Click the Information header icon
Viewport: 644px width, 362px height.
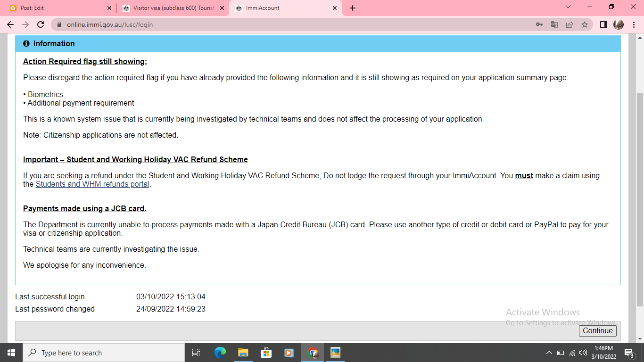pos(26,43)
